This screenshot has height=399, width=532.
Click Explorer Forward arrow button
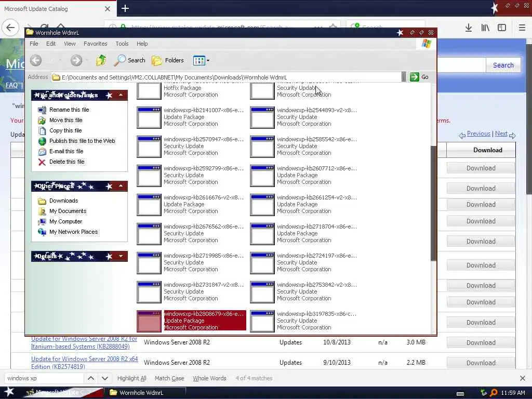tap(76, 60)
